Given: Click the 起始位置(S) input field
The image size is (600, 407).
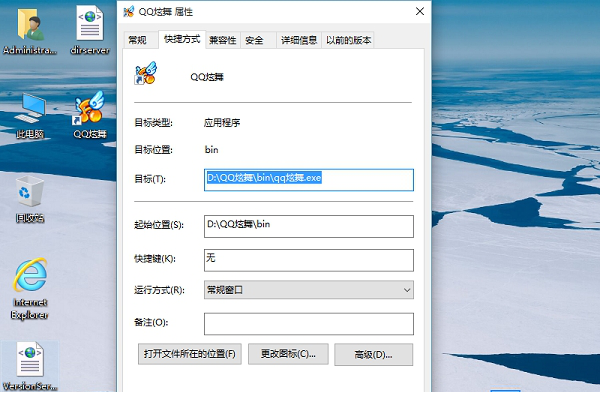Looking at the screenshot, I should click(x=309, y=226).
